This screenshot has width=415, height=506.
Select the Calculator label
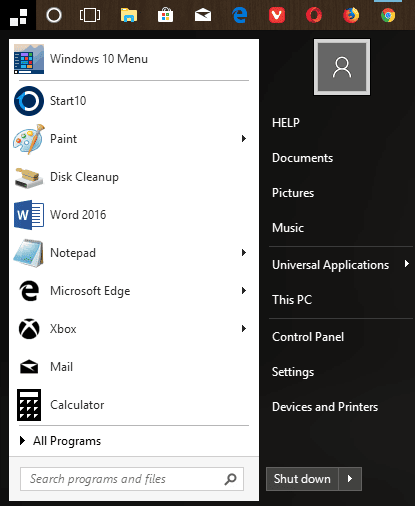point(77,405)
